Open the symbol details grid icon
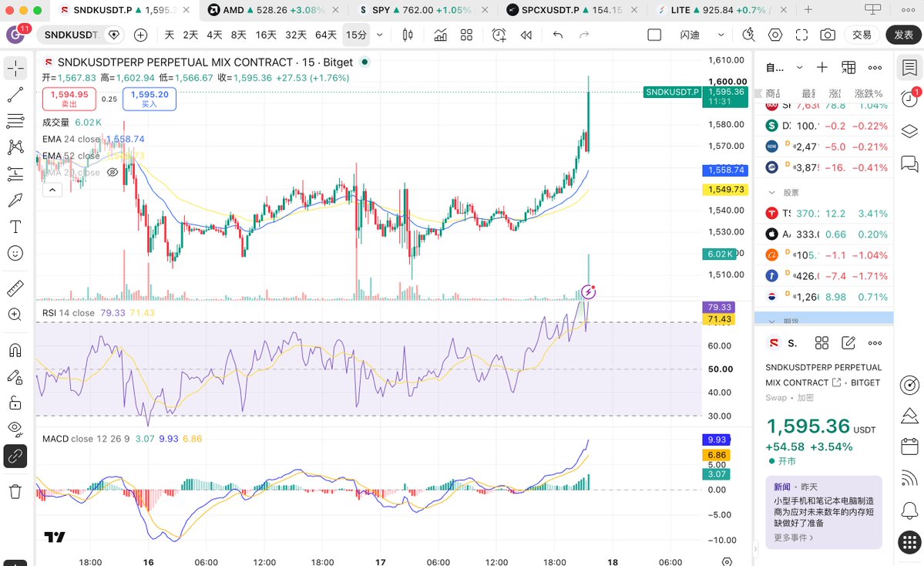 click(x=822, y=343)
